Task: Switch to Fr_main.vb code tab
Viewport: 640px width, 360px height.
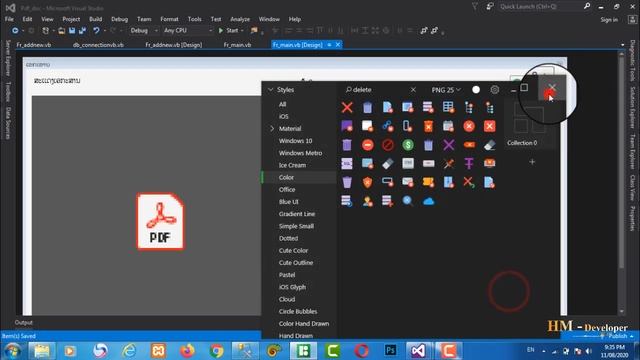Action: tap(237, 45)
